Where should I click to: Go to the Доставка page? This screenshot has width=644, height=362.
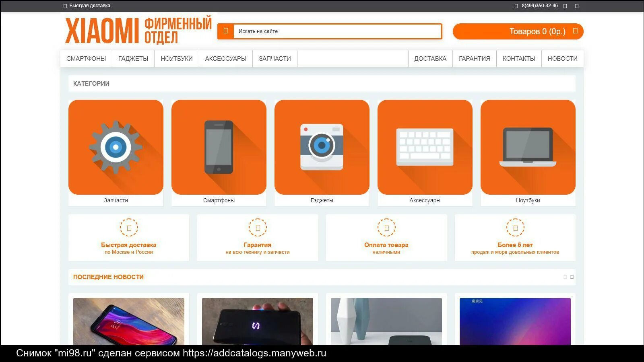click(430, 59)
